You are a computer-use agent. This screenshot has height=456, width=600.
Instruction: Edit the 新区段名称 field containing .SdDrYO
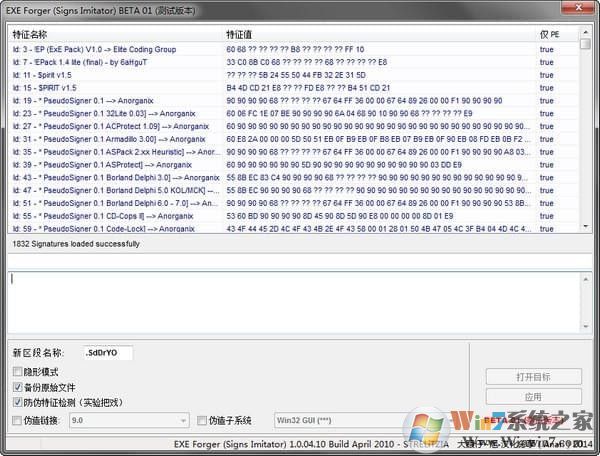pos(108,353)
